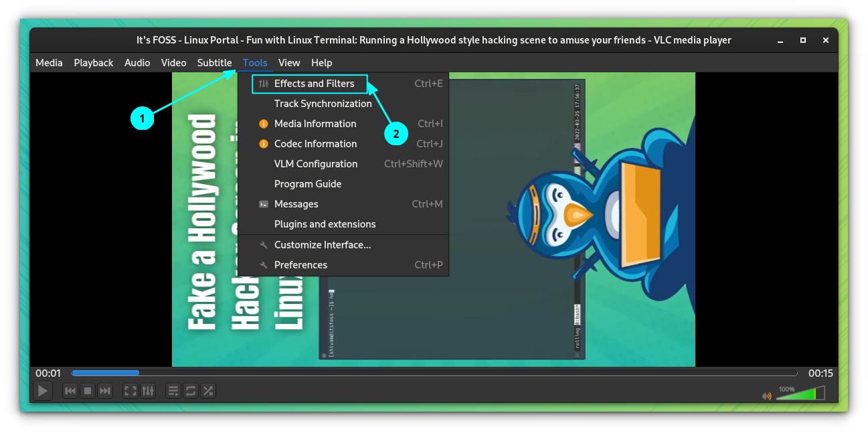Viewport: 868px width, 433px height.
Task: Mute audio via the speaker icon
Action: point(766,396)
